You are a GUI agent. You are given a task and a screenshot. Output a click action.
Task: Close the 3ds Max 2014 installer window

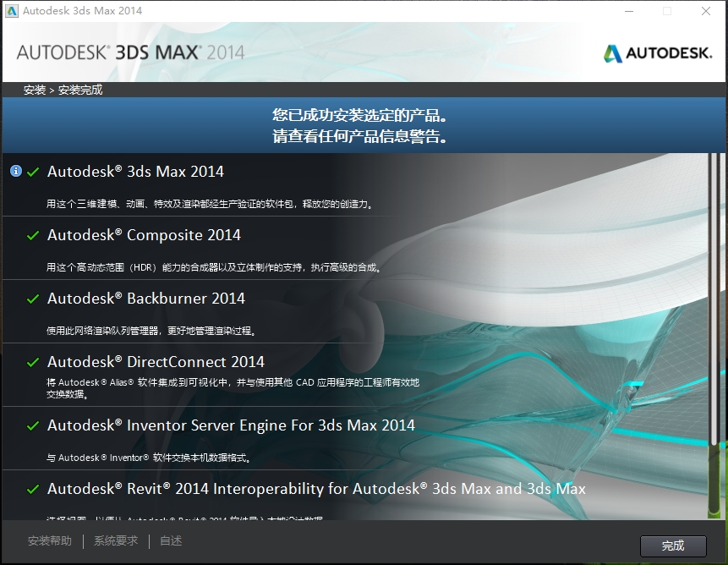pyautogui.click(x=705, y=11)
